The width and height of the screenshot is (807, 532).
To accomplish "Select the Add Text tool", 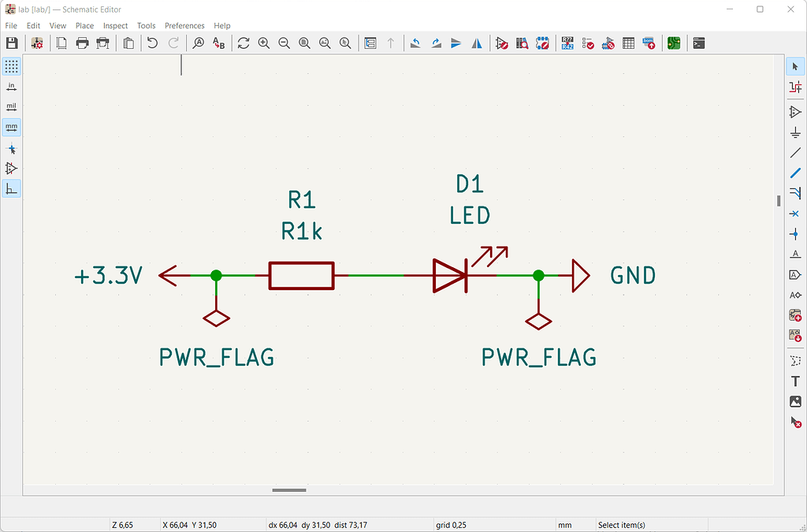I will 795,381.
